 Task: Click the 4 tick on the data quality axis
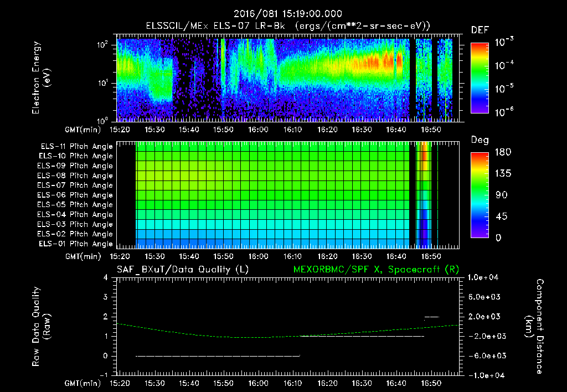[x=105, y=278]
